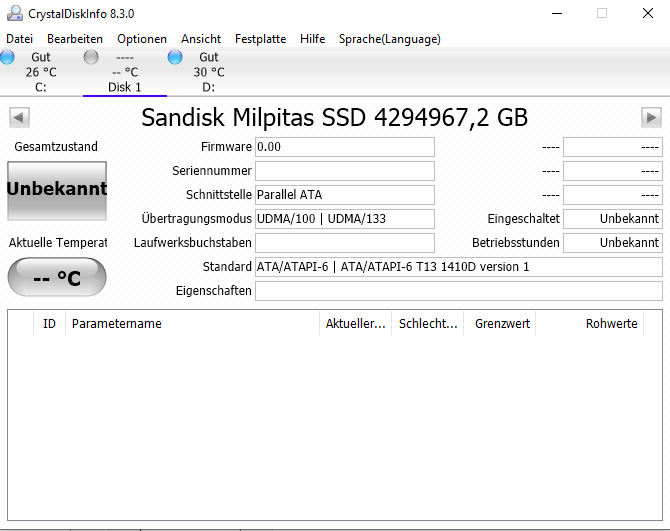This screenshot has height=531, width=670.
Task: Switch to the D: drive tab label
Action: coord(209,87)
